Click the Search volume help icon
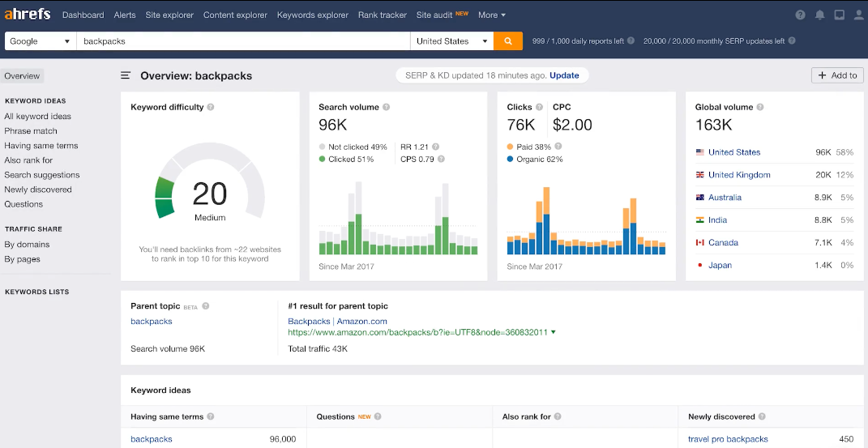 pyautogui.click(x=386, y=107)
